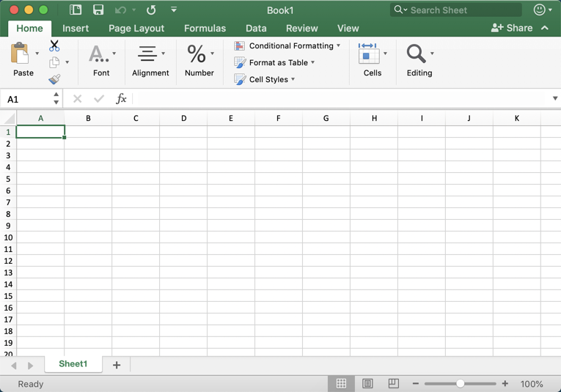Click the Cut scissors icon
The width and height of the screenshot is (561, 392).
(x=54, y=45)
